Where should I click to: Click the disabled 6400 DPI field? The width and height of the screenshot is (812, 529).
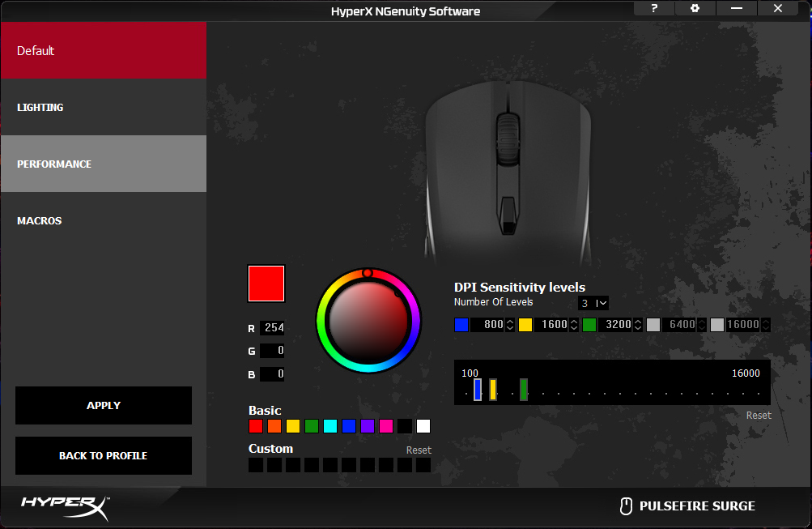[x=679, y=325]
